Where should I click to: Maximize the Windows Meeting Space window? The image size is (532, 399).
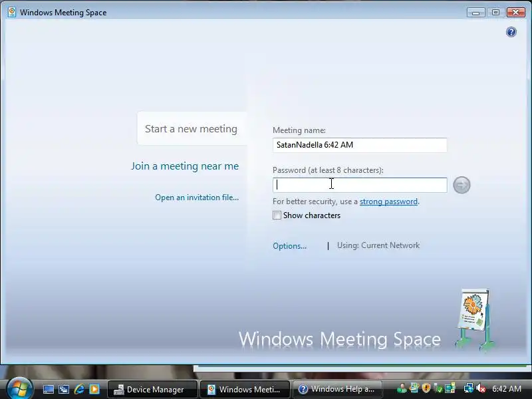click(495, 13)
